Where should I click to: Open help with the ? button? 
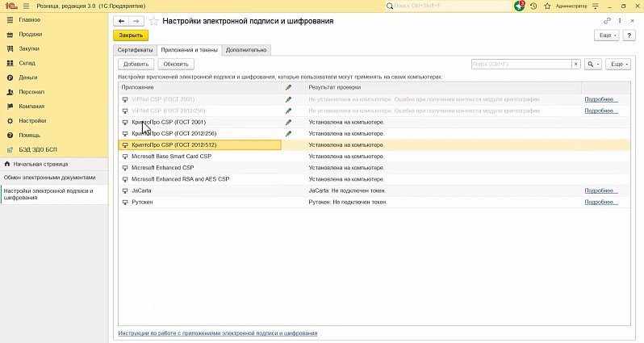coord(629,36)
